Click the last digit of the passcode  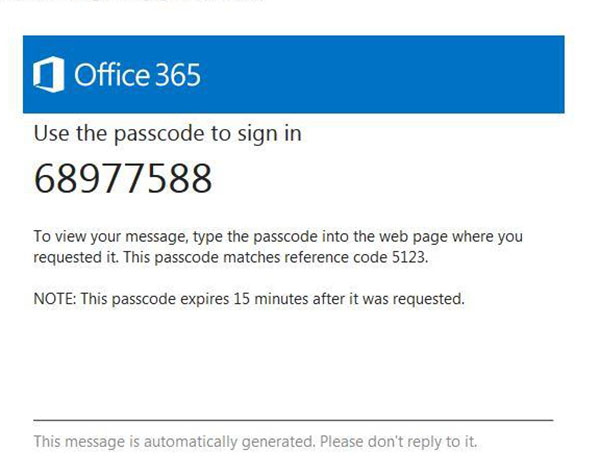201,178
